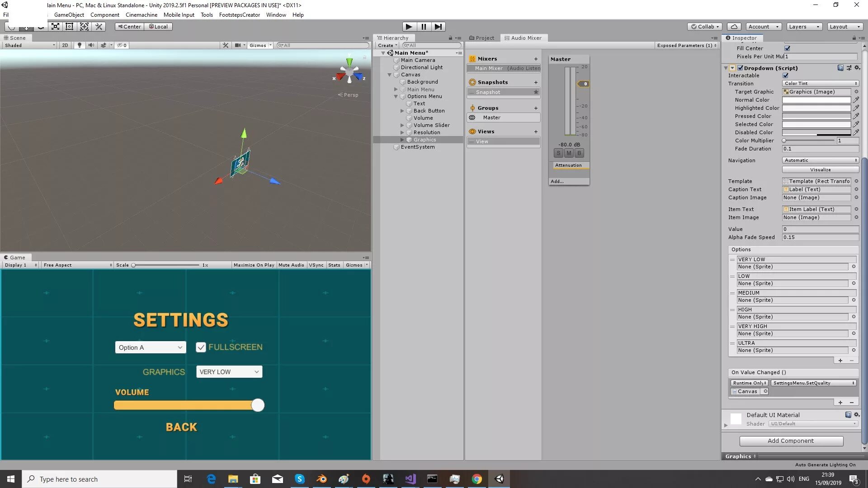Click the Step frame button
868x488 pixels.
tap(438, 27)
